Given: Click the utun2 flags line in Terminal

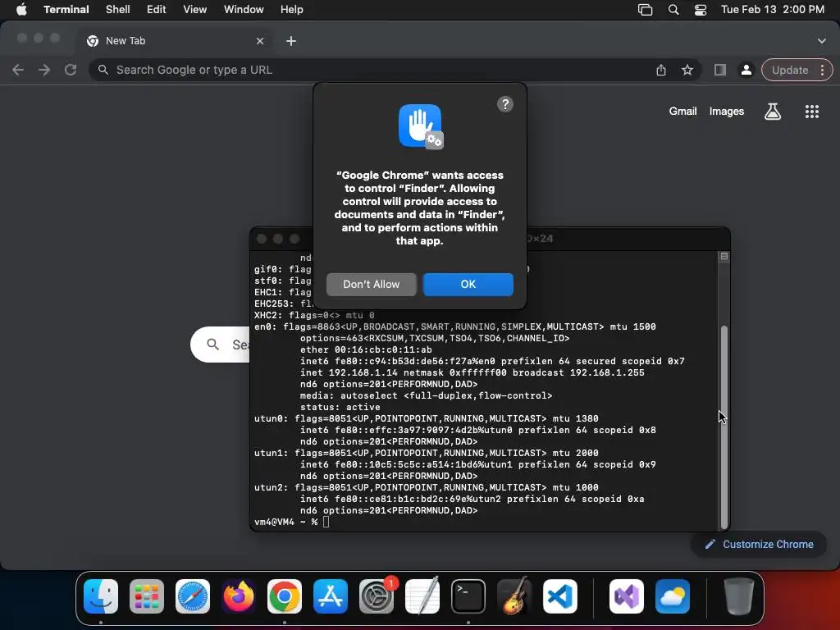Looking at the screenshot, I should click(427, 487).
